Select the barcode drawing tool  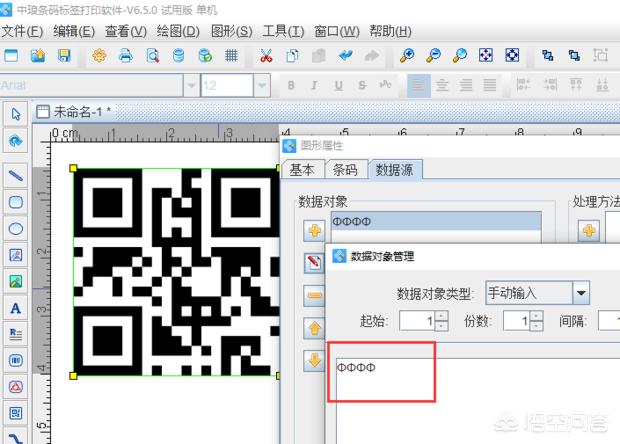coord(15,360)
